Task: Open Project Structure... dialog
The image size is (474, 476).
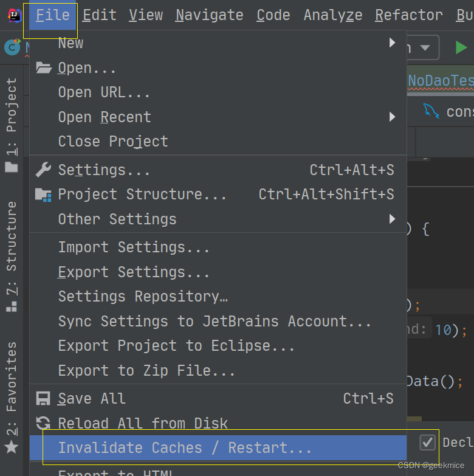Action: click(x=218, y=195)
